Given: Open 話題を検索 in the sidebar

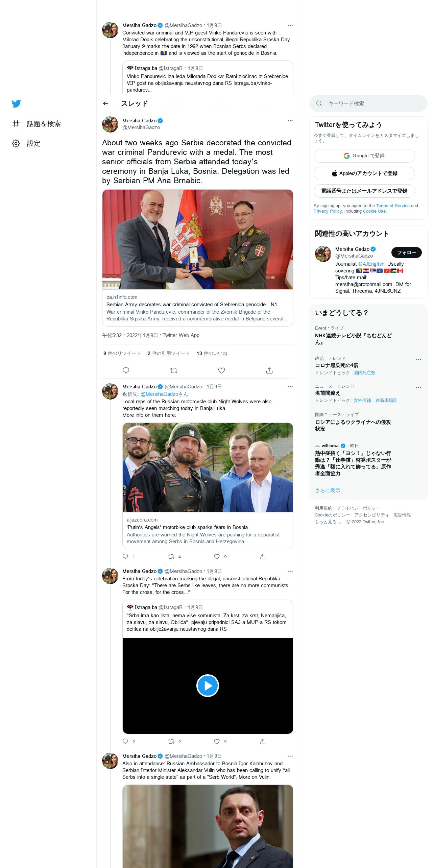Looking at the screenshot, I should 37,124.
